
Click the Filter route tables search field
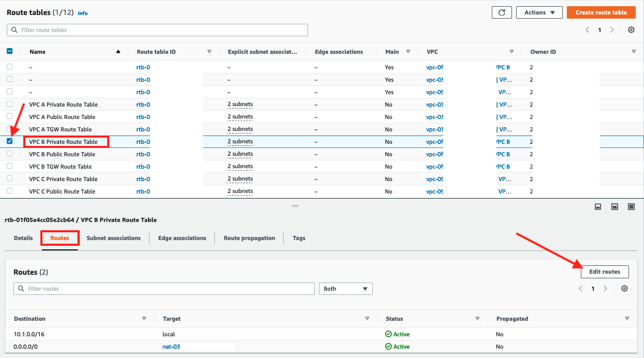pyautogui.click(x=157, y=30)
